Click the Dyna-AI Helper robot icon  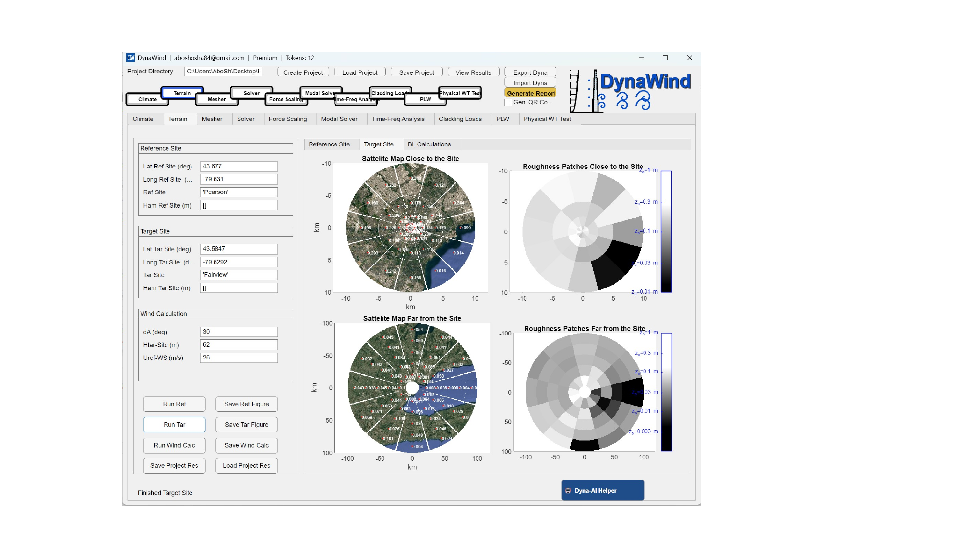pyautogui.click(x=568, y=491)
